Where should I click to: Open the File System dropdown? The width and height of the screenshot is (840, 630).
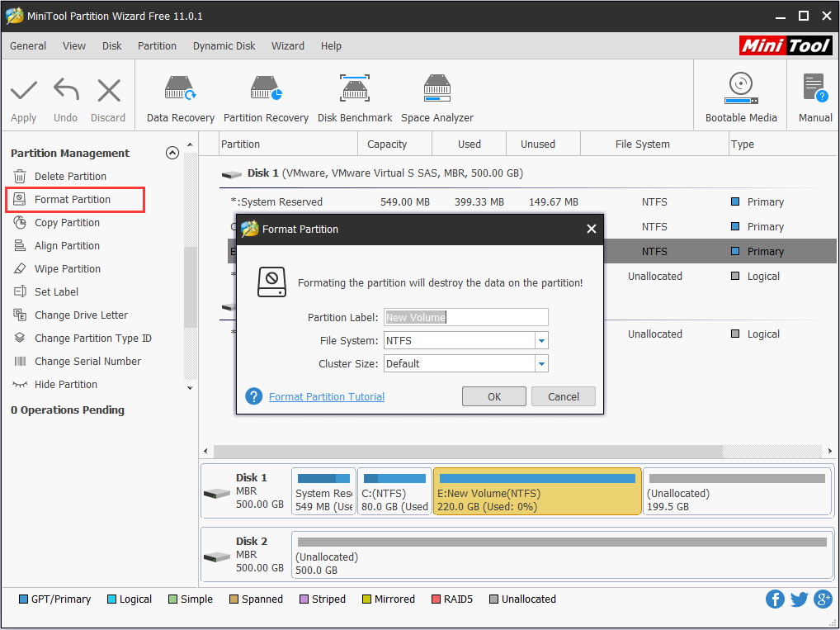541,340
